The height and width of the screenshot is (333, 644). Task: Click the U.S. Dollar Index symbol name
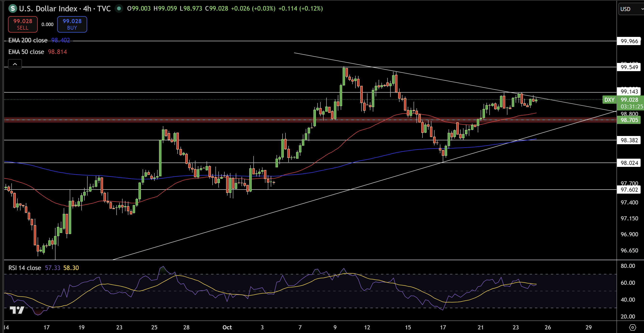coord(48,8)
